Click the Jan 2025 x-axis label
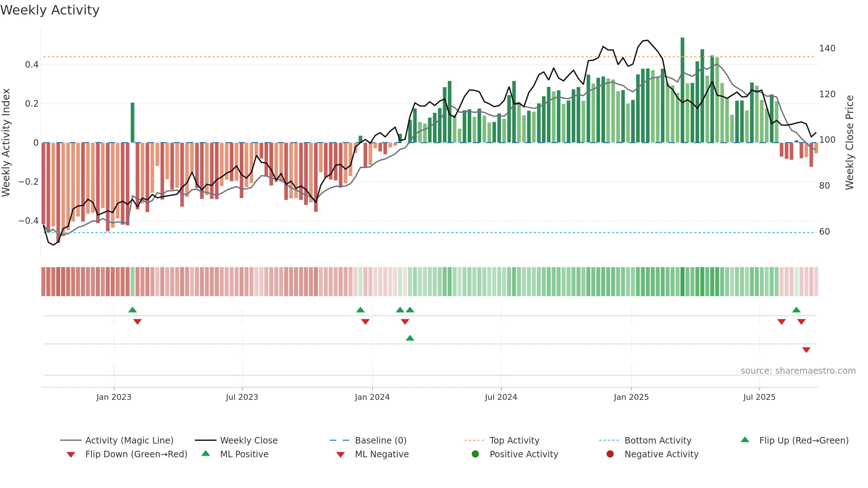 (631, 397)
